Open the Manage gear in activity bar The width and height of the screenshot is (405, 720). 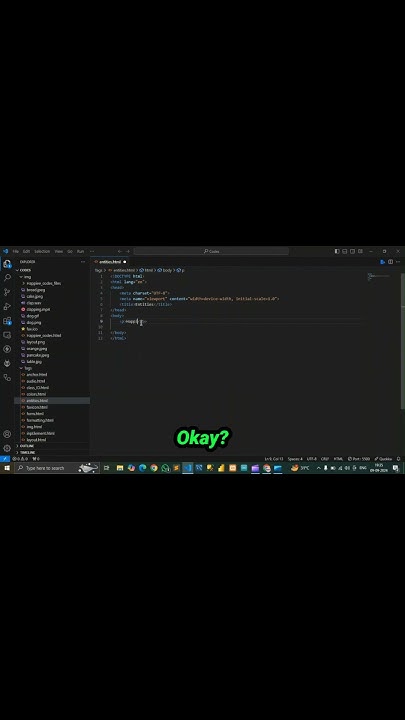tap(7, 448)
